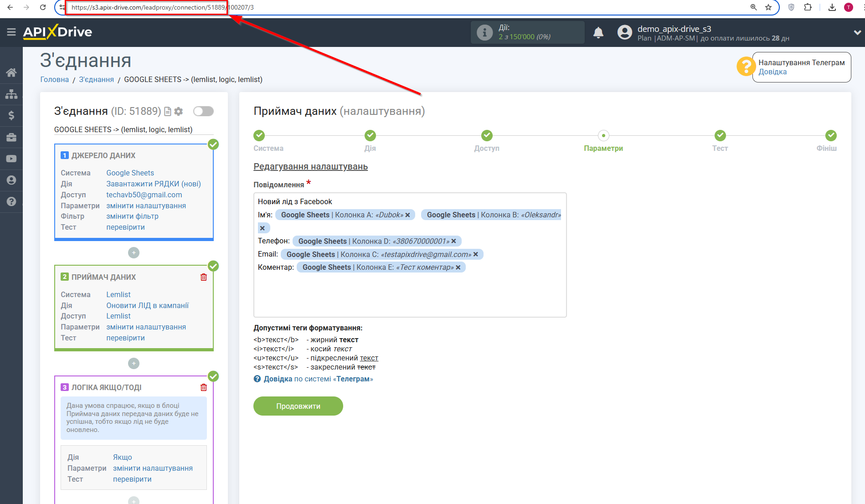Remove the Колонка C email tag

pyautogui.click(x=475, y=254)
